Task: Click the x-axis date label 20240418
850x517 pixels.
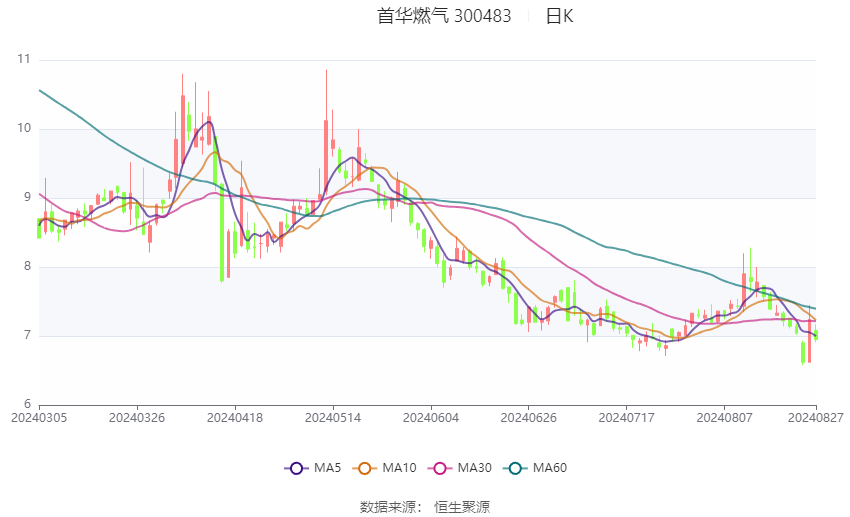Action: [x=235, y=418]
